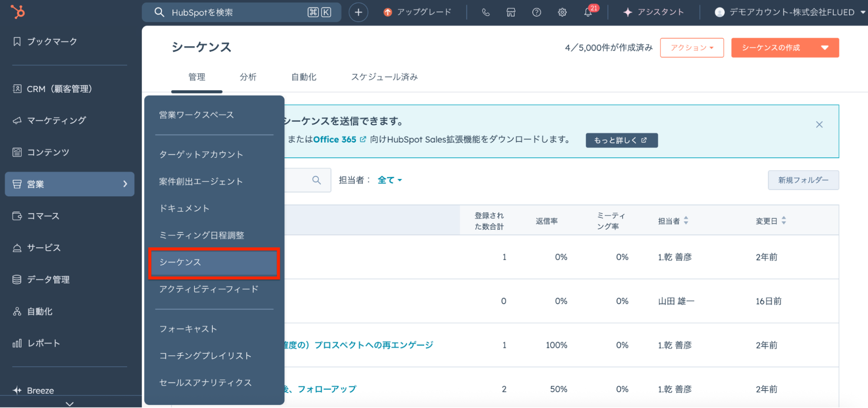The height and width of the screenshot is (408, 868).
Task: Open settings gear icon
Action: tap(562, 12)
